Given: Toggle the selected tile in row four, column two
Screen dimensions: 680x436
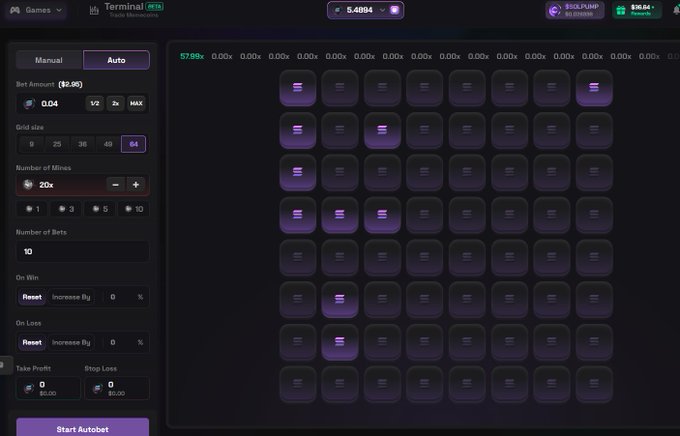Looking at the screenshot, I should [x=340, y=215].
